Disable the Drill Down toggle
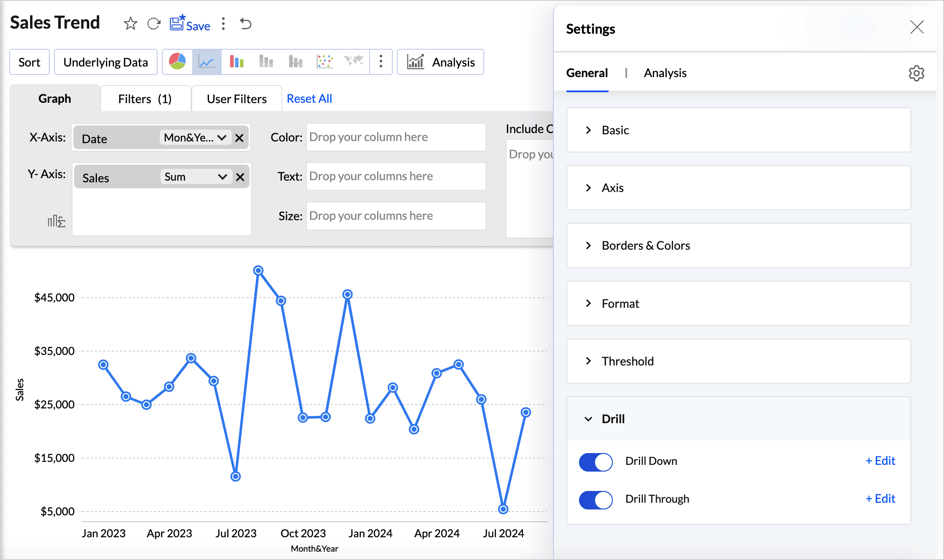The image size is (944, 560). tap(595, 462)
